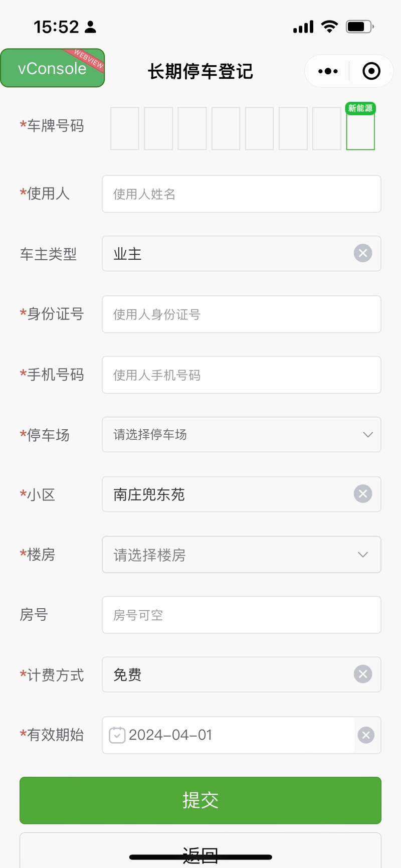
Task: Clear the 小区 field value 南庄兜东苑
Action: [x=363, y=494]
